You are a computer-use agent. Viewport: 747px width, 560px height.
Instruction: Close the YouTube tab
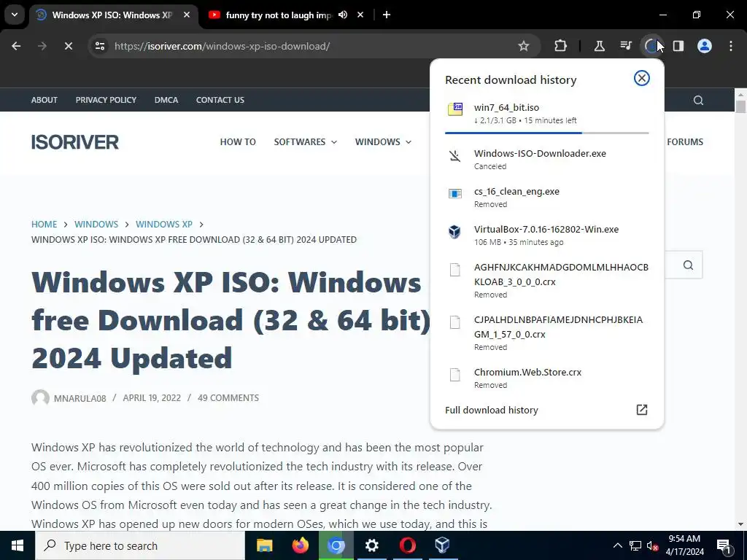(x=360, y=15)
